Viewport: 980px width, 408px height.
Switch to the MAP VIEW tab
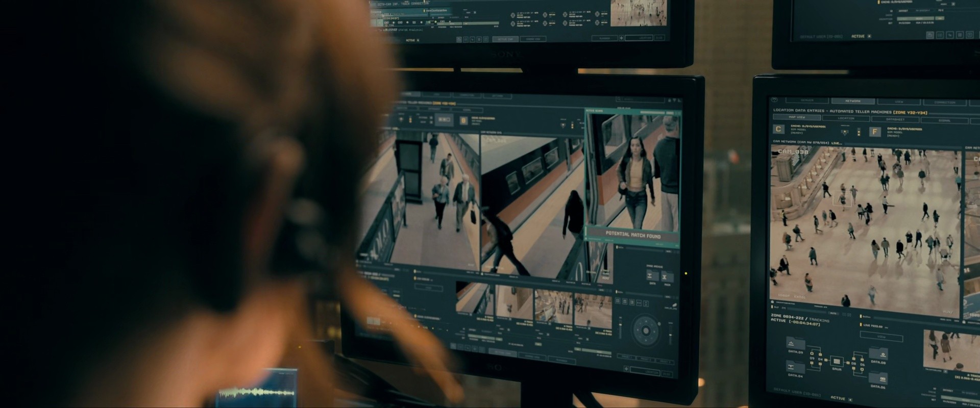coord(797,117)
